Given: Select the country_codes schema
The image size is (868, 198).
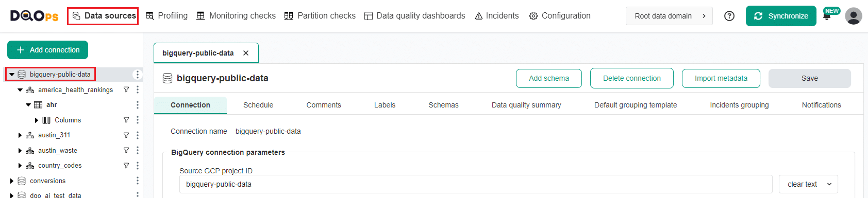Looking at the screenshot, I should point(60,166).
